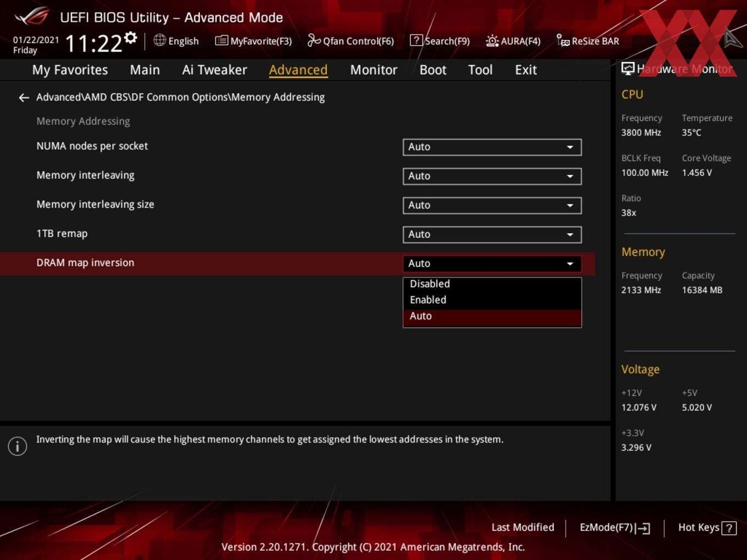Select NUMA nodes per socket label
747x560 pixels.
tap(92, 146)
